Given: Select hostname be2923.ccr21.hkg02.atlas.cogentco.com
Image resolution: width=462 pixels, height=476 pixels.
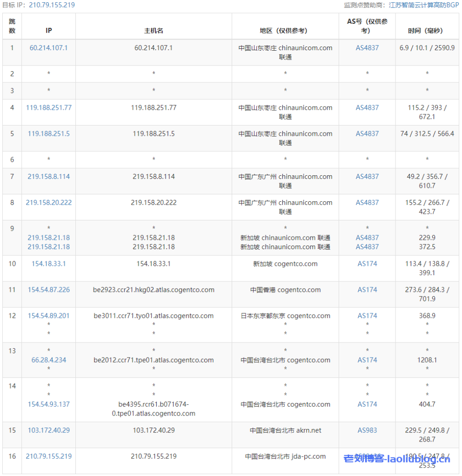Looking at the screenshot, I should click(154, 290).
